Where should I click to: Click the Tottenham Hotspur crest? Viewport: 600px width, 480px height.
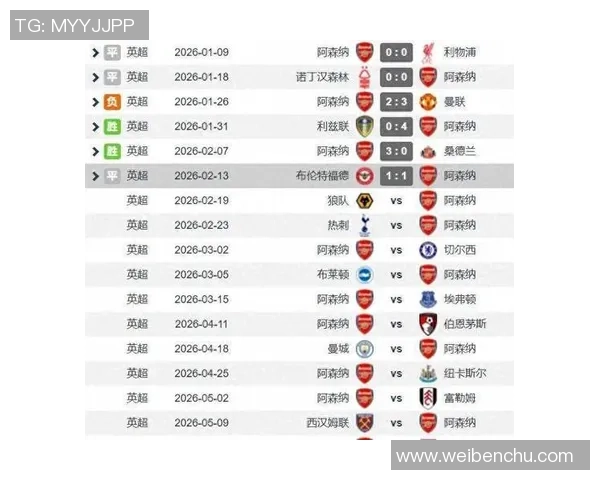(365, 225)
